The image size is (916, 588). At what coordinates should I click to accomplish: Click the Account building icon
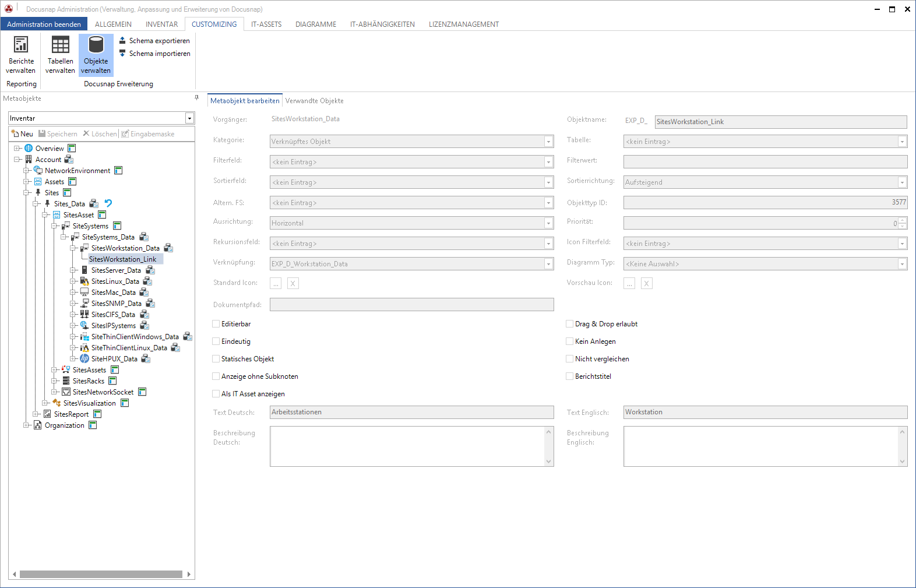(29, 160)
